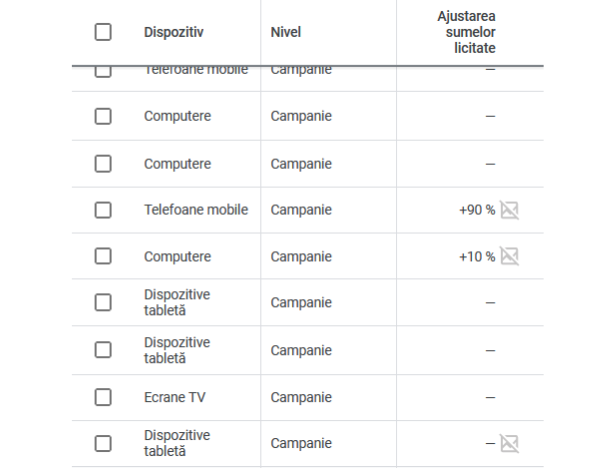Tick the checkbox of the first full Computere row
This screenshot has width=615, height=469.
[x=103, y=116]
